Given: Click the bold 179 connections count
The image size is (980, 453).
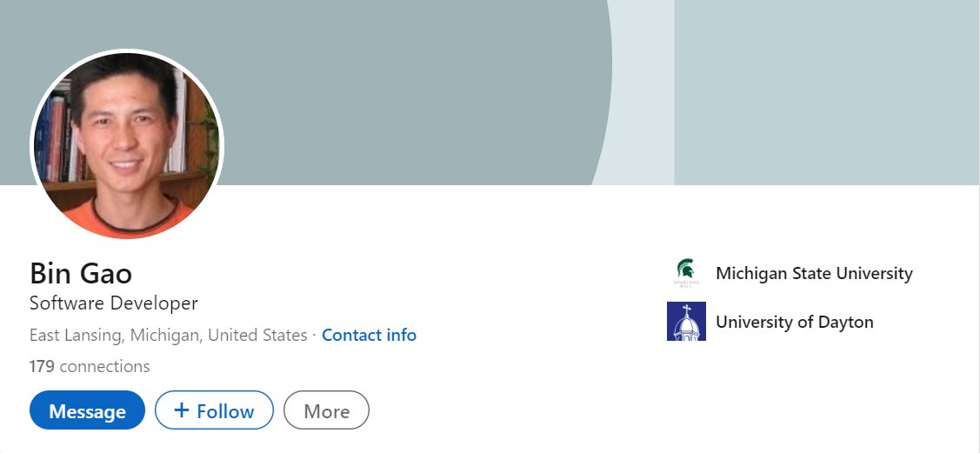Looking at the screenshot, I should point(42,366).
